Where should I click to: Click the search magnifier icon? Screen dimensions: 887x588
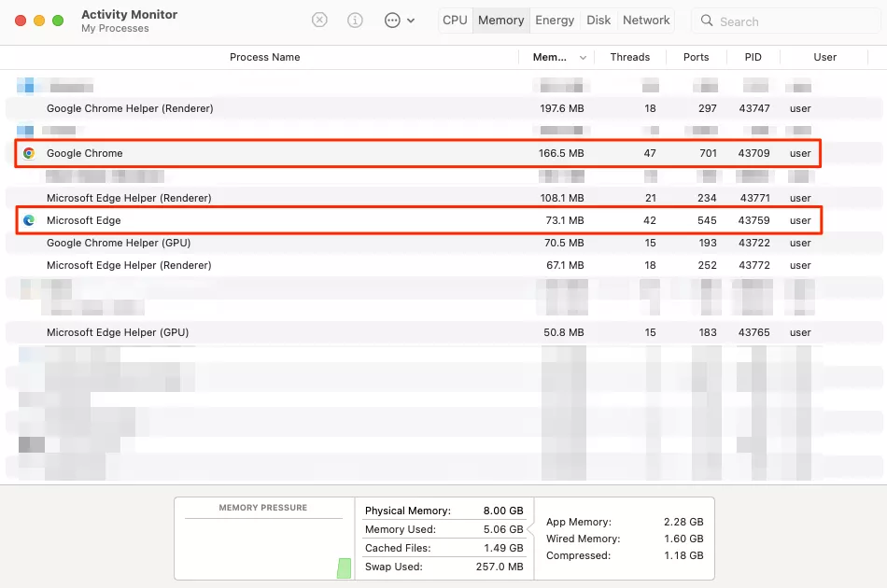click(x=708, y=21)
